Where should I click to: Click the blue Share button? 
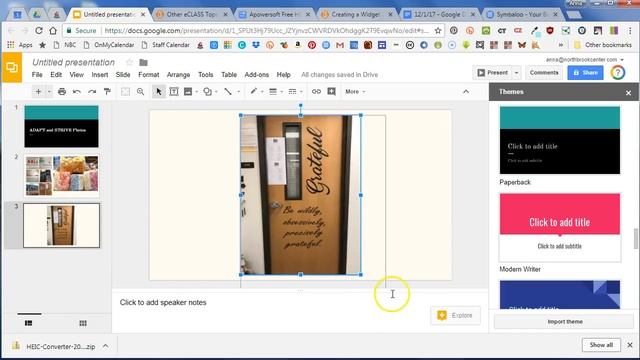[x=585, y=73]
